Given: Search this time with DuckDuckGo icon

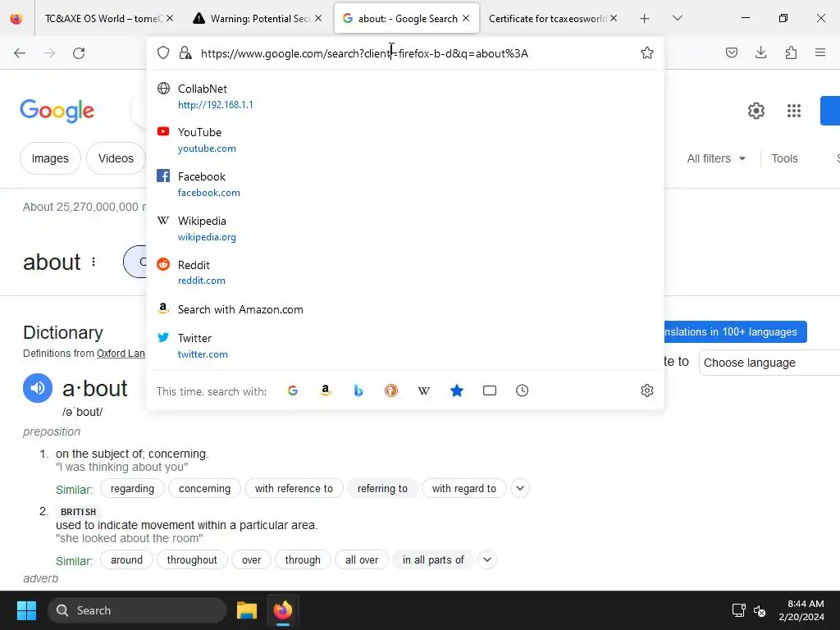Looking at the screenshot, I should [x=391, y=390].
